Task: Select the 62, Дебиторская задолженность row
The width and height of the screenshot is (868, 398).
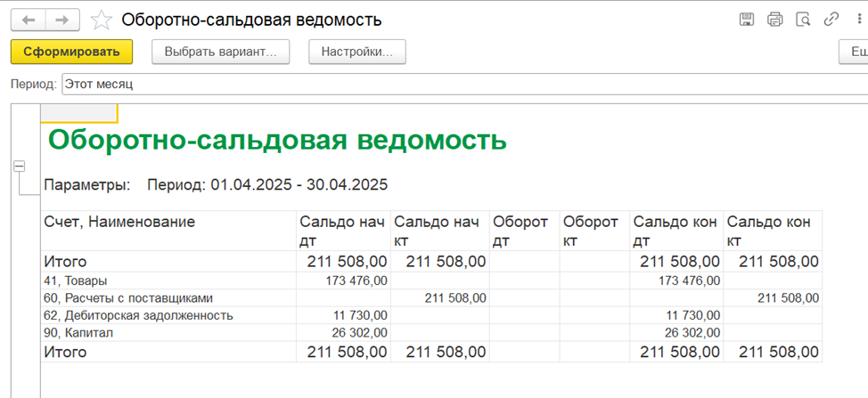Action: pyautogui.click(x=432, y=315)
